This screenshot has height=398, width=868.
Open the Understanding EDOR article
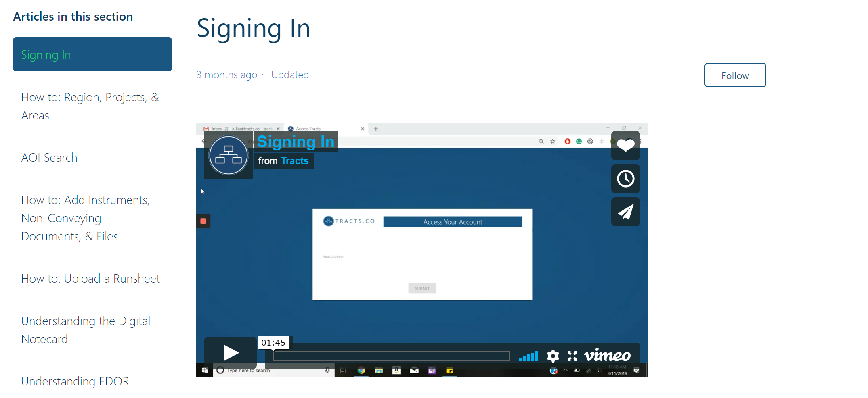75,381
